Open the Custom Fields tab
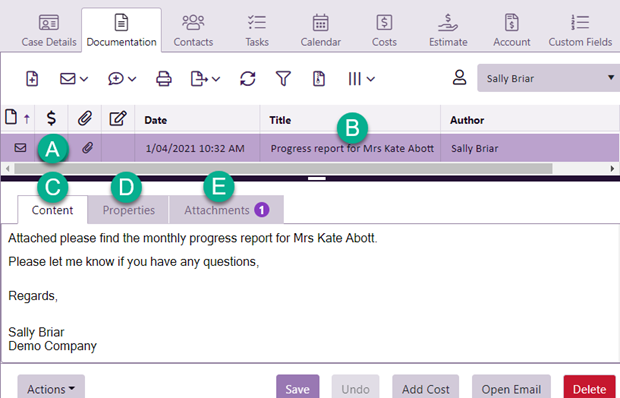620x398 pixels. pos(580,30)
